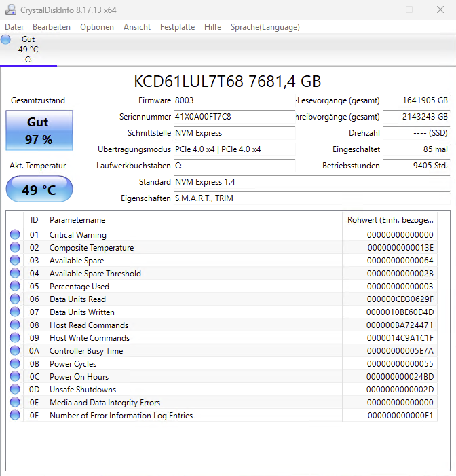Click the Betriebsstunden value 9405 Std.
456x476 pixels.
pos(416,166)
